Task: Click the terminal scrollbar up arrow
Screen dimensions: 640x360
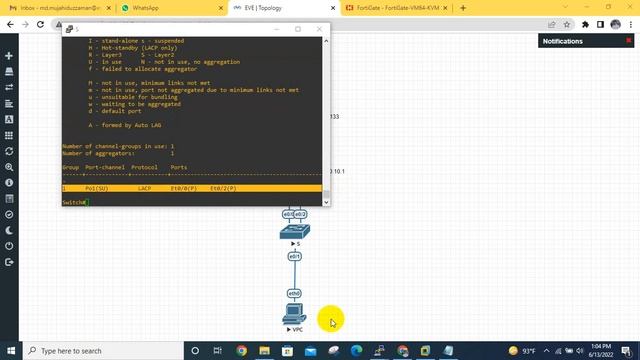Action: [x=326, y=41]
